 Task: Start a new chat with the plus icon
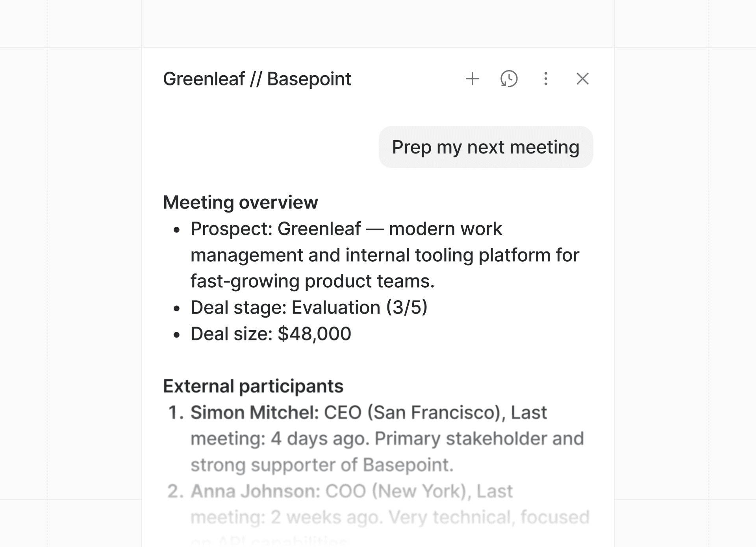tap(472, 79)
